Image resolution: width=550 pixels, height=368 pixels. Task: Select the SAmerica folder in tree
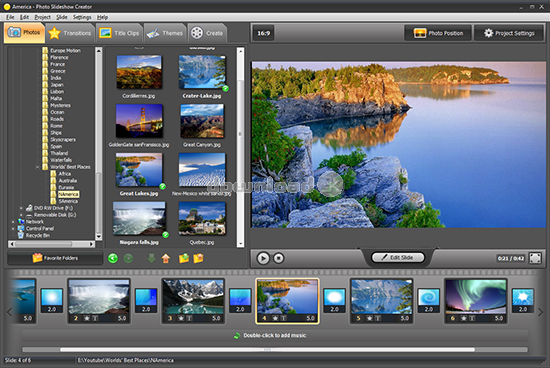point(68,201)
